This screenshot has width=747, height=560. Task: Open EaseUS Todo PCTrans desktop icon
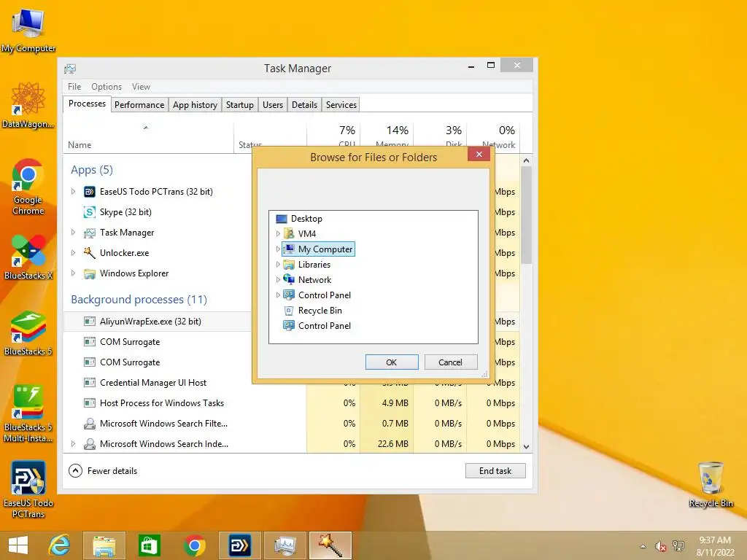28,489
